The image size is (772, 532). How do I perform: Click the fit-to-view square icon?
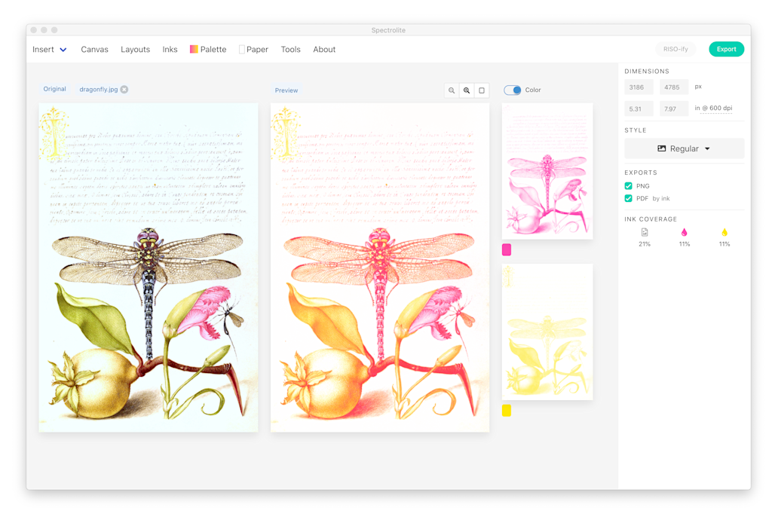(x=482, y=90)
